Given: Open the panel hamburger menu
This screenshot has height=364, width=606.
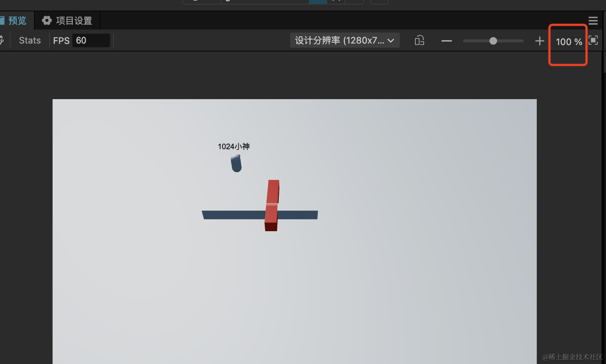Looking at the screenshot, I should tap(593, 21).
